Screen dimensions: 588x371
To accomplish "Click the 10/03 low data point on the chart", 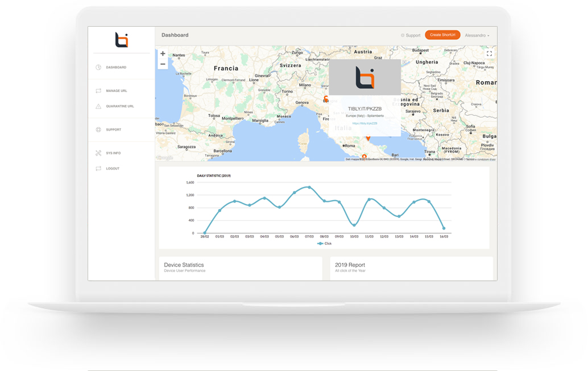I will tap(354, 225).
